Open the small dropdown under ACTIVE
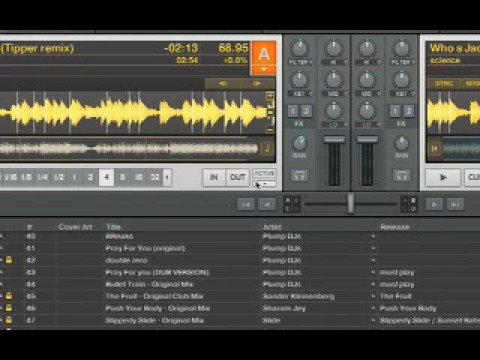 coord(265,184)
